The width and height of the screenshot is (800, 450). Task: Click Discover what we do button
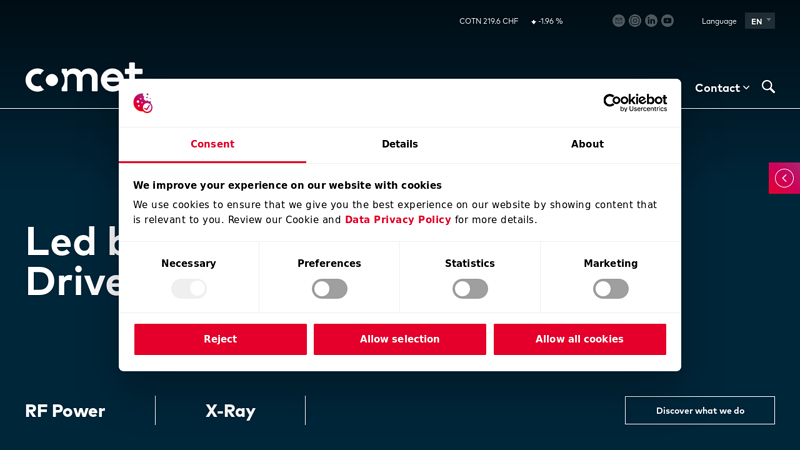point(700,411)
